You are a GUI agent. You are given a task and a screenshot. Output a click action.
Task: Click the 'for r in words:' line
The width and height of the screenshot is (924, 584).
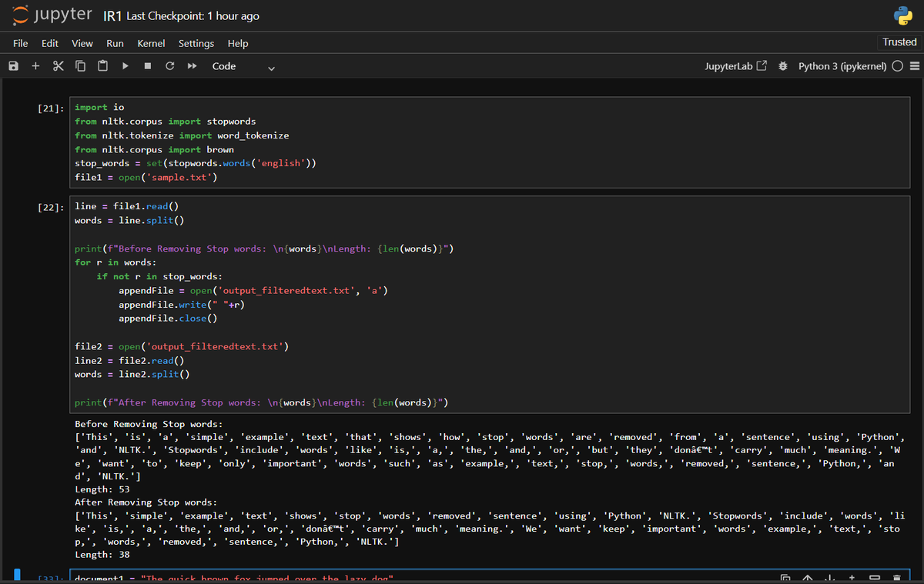click(115, 262)
